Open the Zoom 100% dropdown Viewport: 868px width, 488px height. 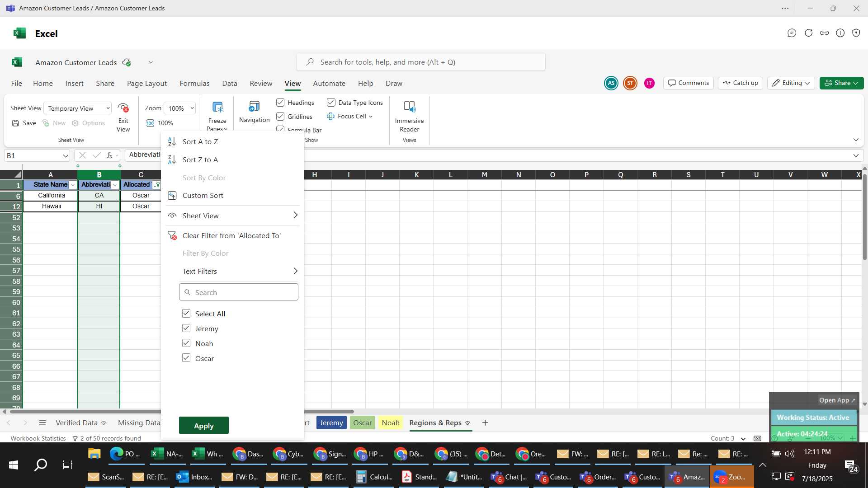click(x=180, y=108)
